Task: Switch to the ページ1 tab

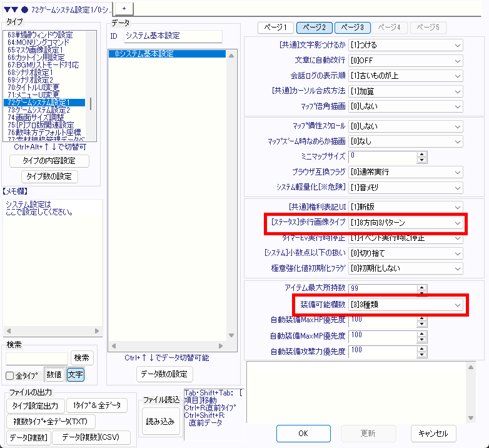Action: [276, 28]
